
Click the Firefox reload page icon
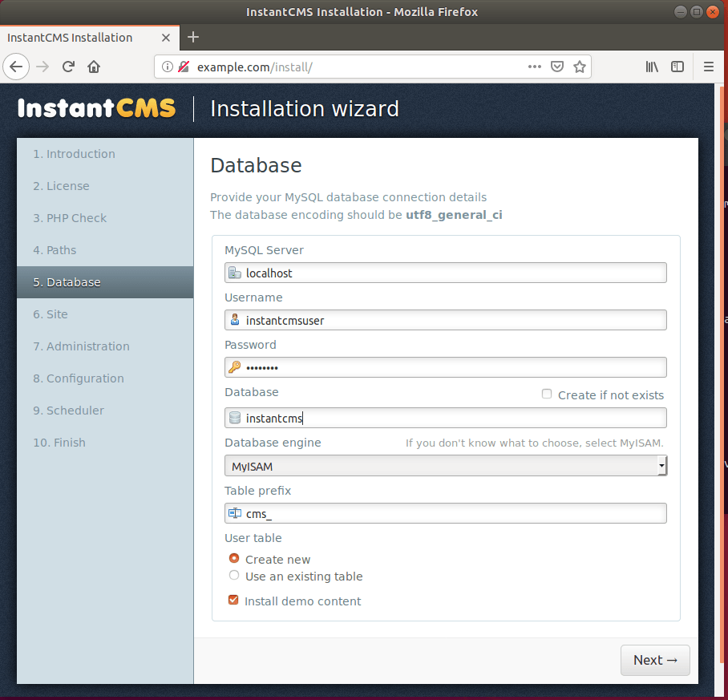pyautogui.click(x=69, y=67)
